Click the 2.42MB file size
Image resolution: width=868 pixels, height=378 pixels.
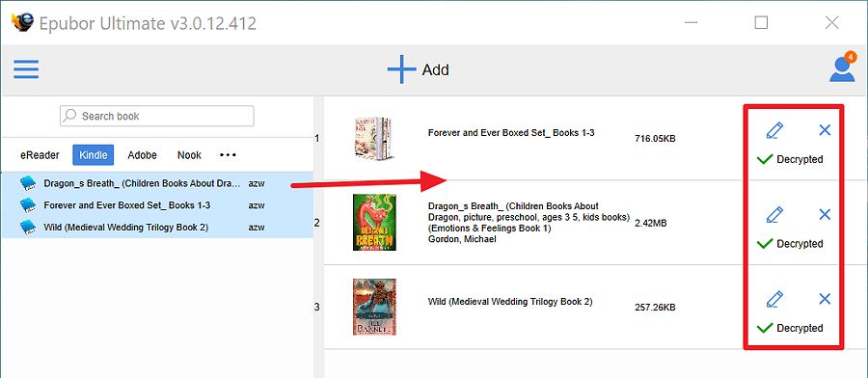click(650, 223)
